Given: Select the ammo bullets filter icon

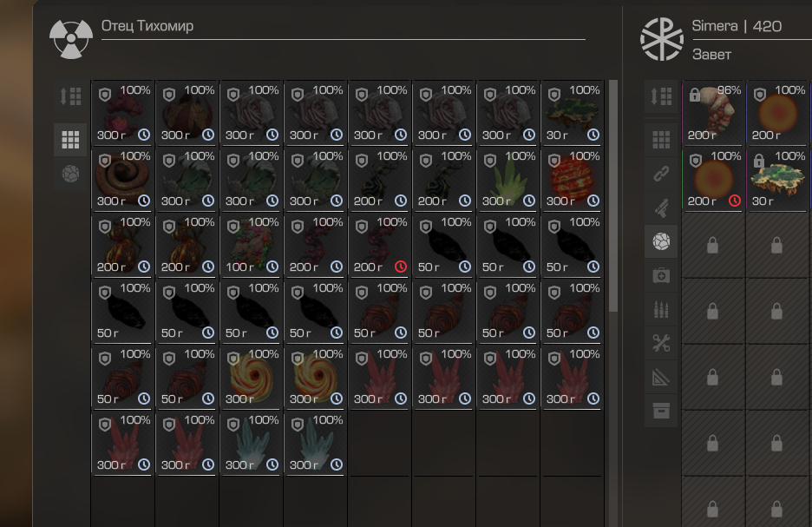Looking at the screenshot, I should [x=661, y=309].
